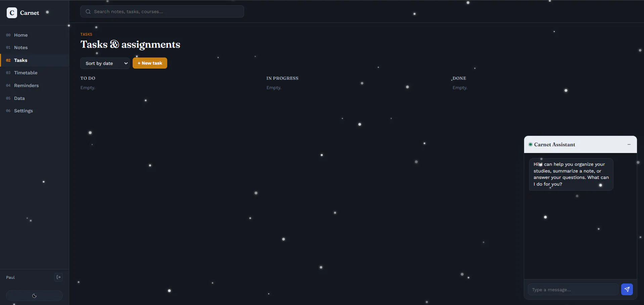644x305 pixels.
Task: Minimize the Carnet Assistant panel
Action: (x=629, y=145)
